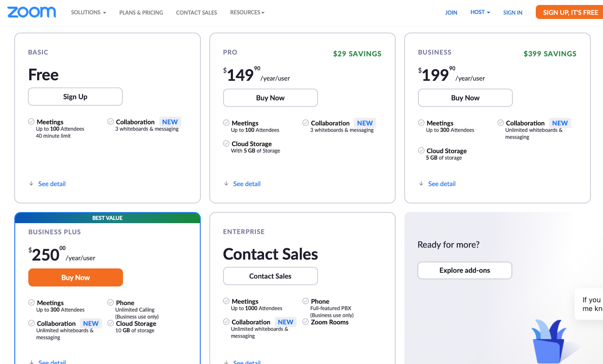Click the Free price heading
Image resolution: width=603 pixels, height=364 pixels.
pos(43,75)
